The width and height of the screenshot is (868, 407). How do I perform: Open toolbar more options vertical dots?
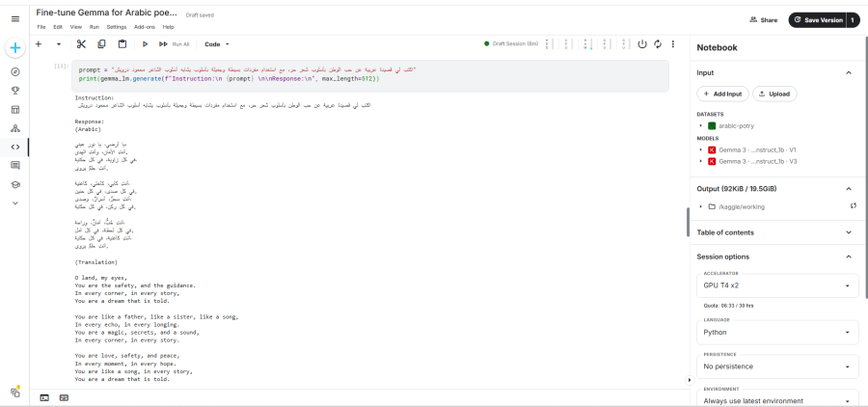pyautogui.click(x=673, y=44)
